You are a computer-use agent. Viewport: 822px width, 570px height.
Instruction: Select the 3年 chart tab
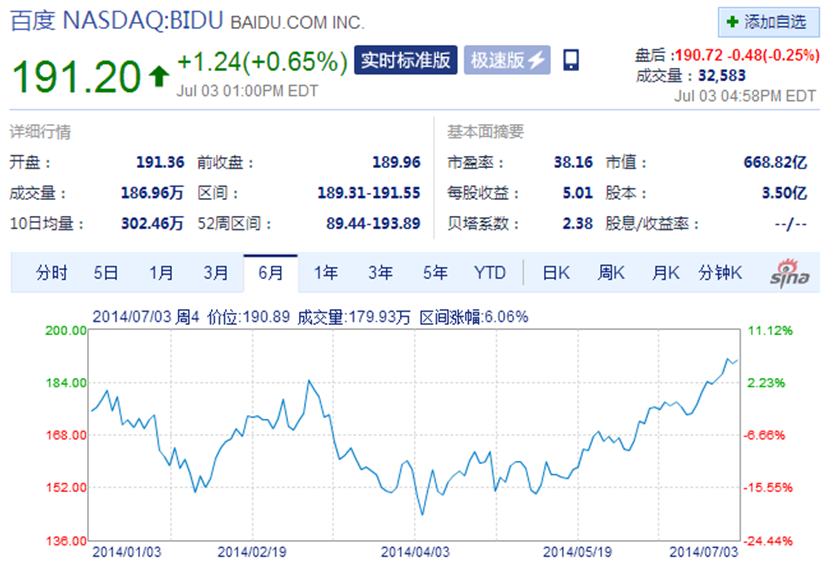coord(381,273)
